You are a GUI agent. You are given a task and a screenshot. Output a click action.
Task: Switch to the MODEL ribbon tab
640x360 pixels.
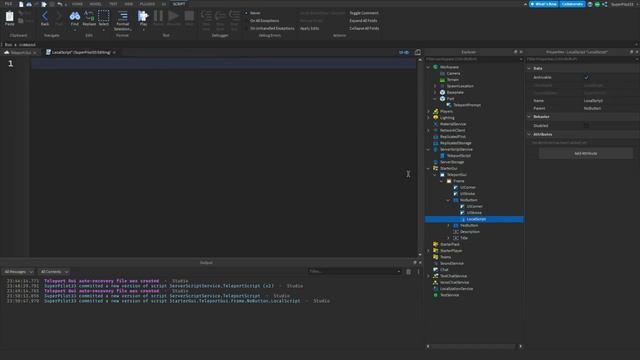96,4
